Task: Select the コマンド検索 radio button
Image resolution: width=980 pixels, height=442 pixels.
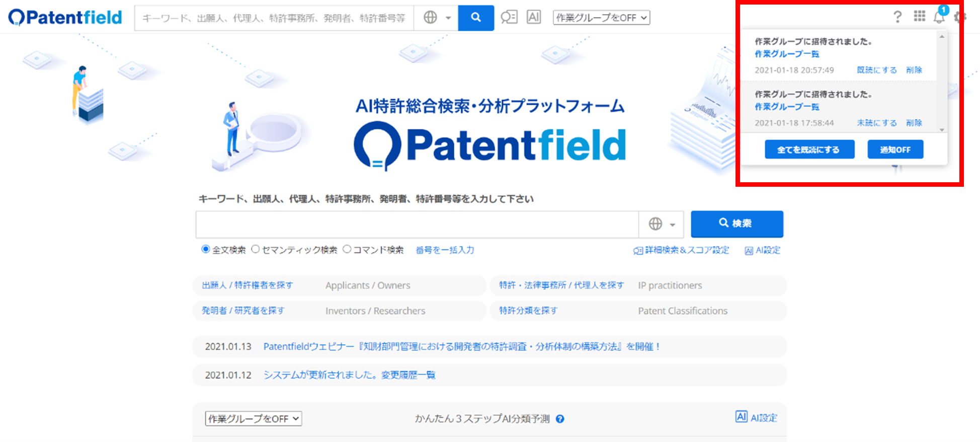Action: (x=347, y=249)
